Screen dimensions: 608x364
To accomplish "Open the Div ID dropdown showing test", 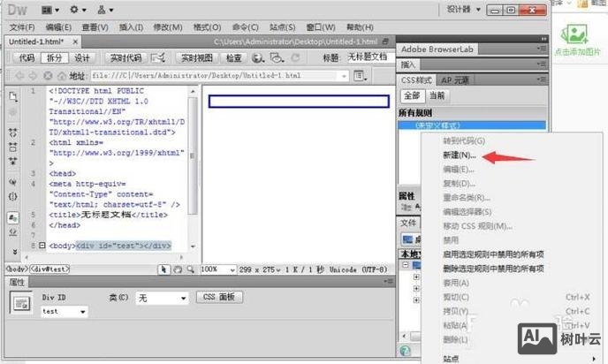I will click(65, 312).
